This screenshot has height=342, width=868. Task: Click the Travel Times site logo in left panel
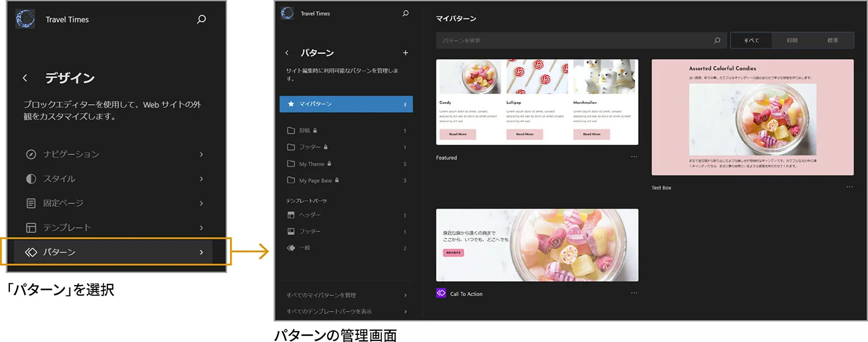point(25,19)
